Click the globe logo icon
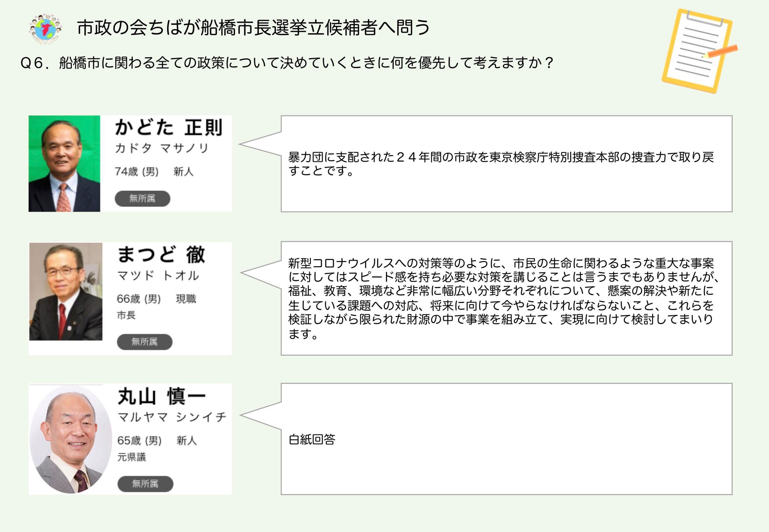The width and height of the screenshot is (769, 532). point(45,29)
